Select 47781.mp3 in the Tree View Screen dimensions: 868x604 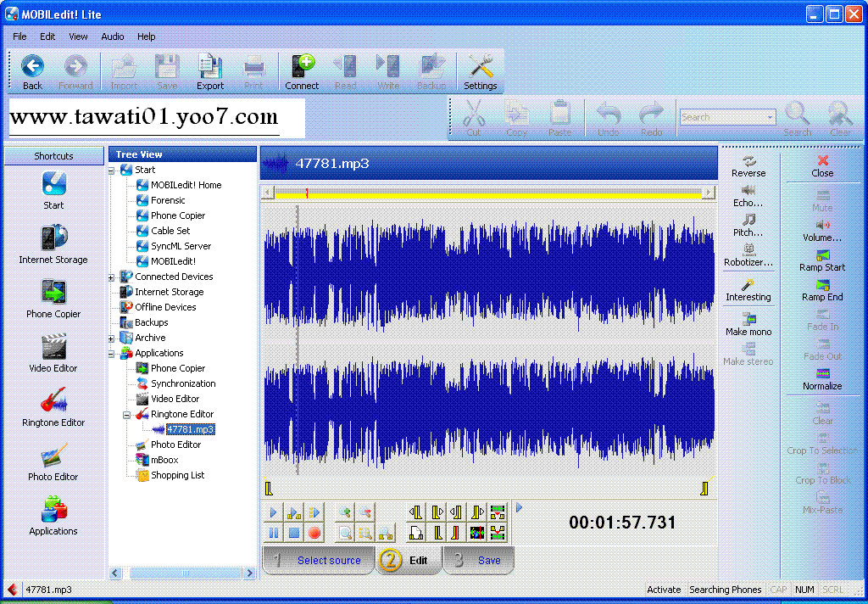click(x=191, y=429)
